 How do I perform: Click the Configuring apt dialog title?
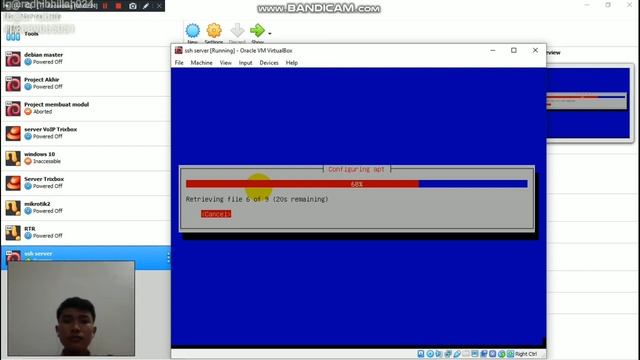click(x=357, y=169)
